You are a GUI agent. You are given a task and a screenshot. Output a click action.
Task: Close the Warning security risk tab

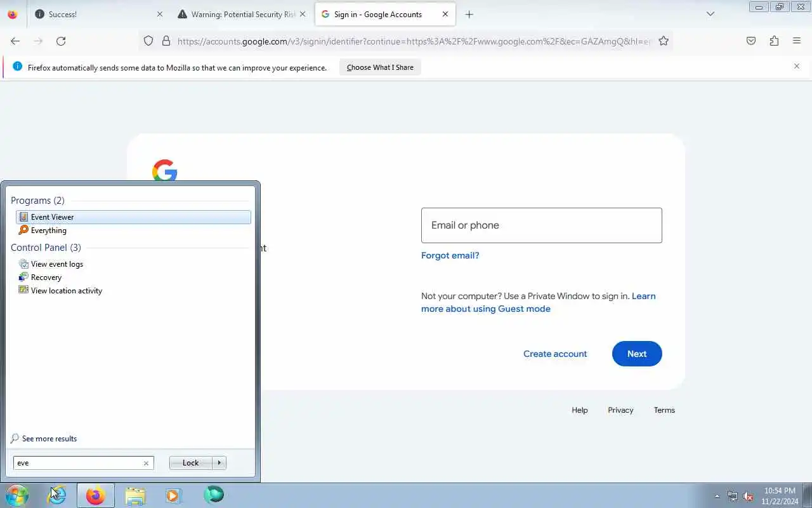click(303, 14)
